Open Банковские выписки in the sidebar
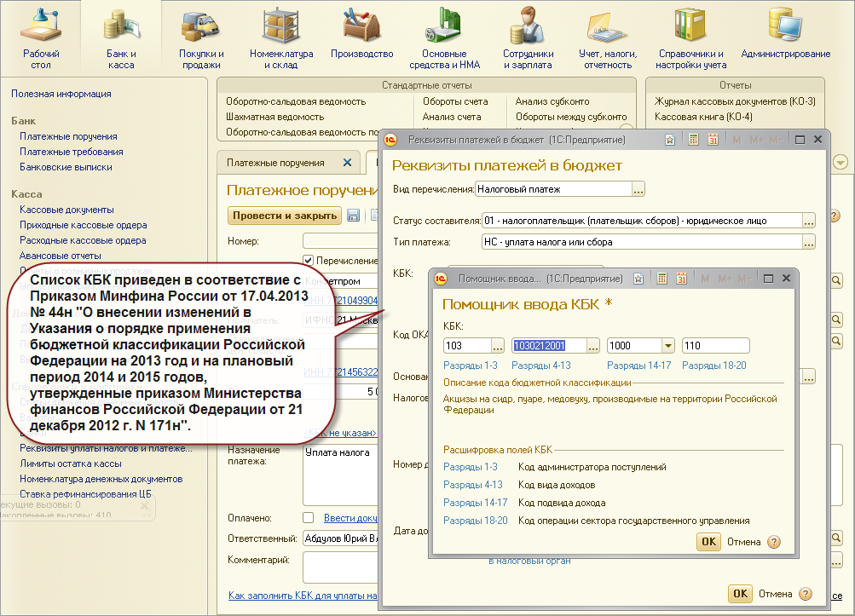The height and width of the screenshot is (616, 855). coord(66,167)
